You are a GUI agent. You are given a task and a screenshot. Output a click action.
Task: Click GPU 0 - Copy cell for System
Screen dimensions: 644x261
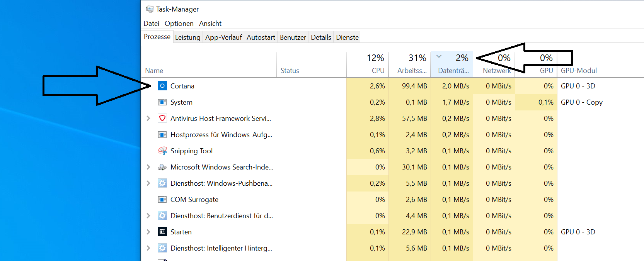[582, 102]
